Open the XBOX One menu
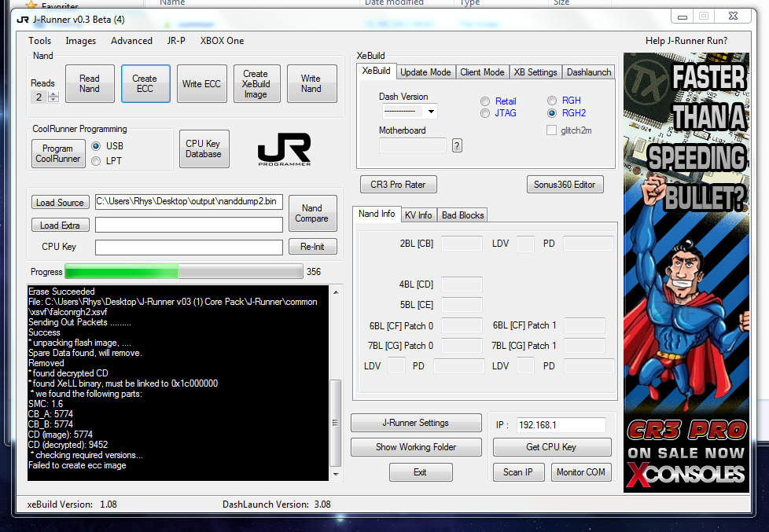The height and width of the screenshot is (532, 769). [x=222, y=41]
